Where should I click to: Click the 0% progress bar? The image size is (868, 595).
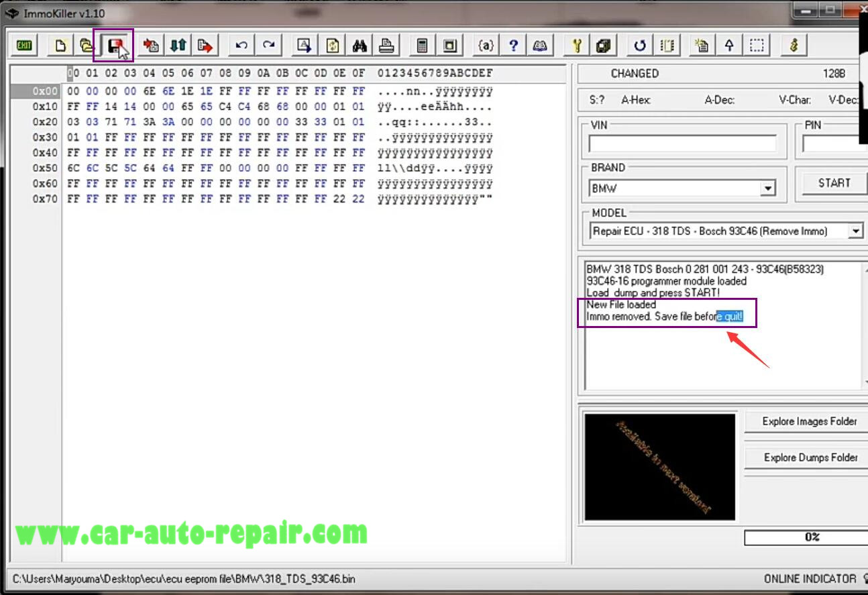[x=806, y=537]
